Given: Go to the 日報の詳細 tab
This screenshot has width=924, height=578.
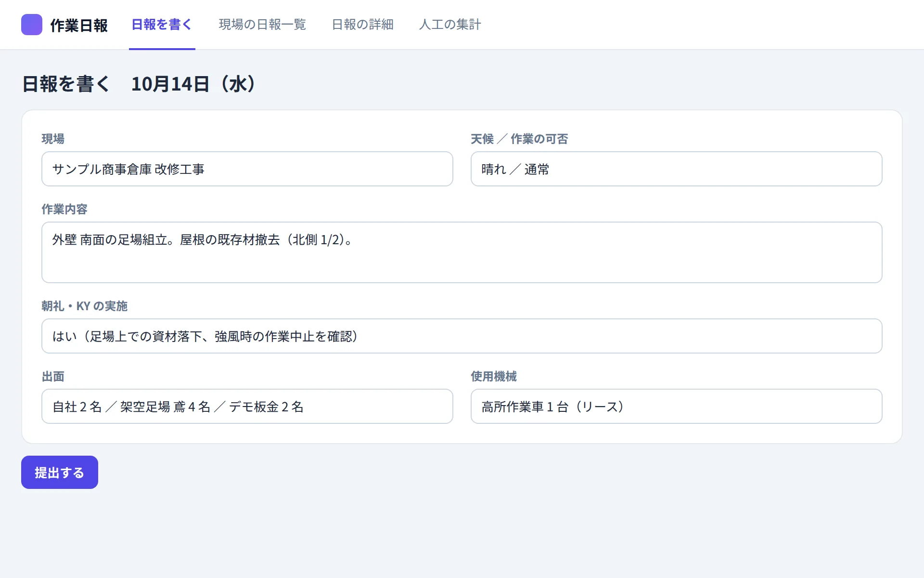Looking at the screenshot, I should pyautogui.click(x=363, y=25).
